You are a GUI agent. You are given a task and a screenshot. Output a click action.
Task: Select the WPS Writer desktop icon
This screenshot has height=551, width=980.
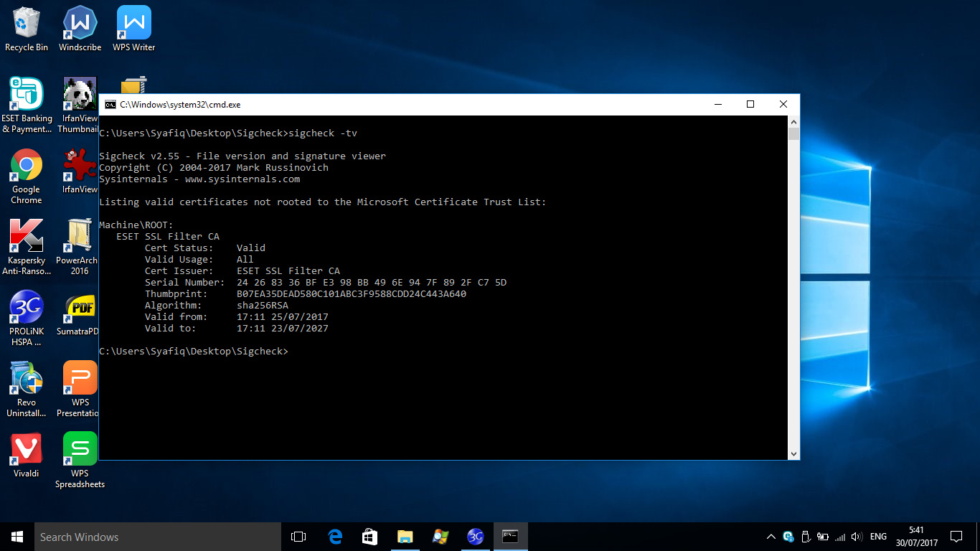point(133,29)
